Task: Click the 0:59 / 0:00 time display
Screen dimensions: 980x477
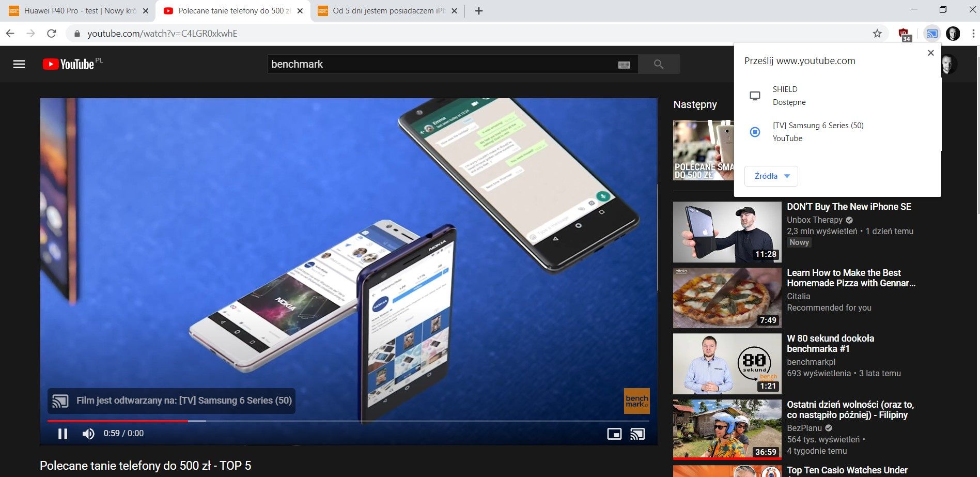Action: (123, 434)
